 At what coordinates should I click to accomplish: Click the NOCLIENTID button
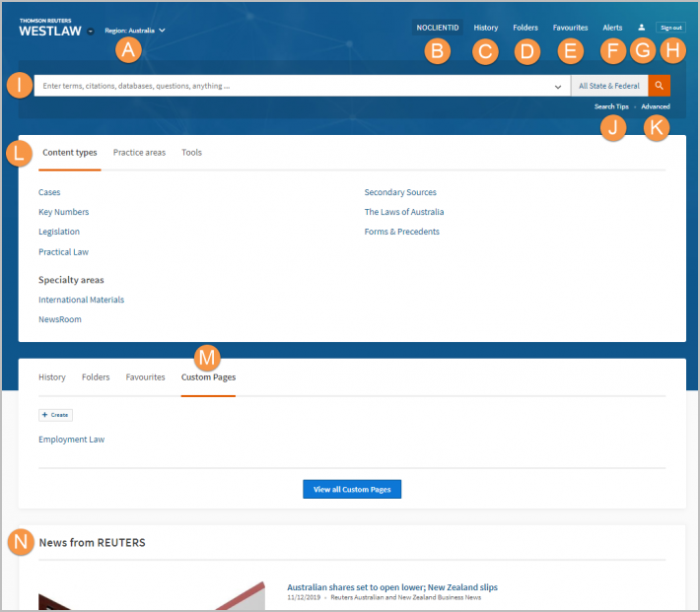pyautogui.click(x=438, y=28)
